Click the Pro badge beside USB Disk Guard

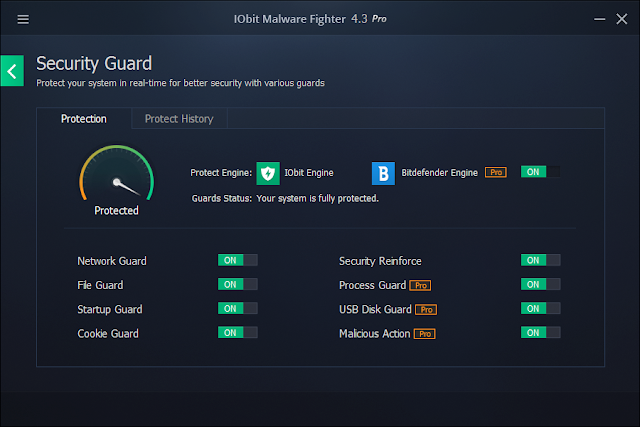click(426, 309)
